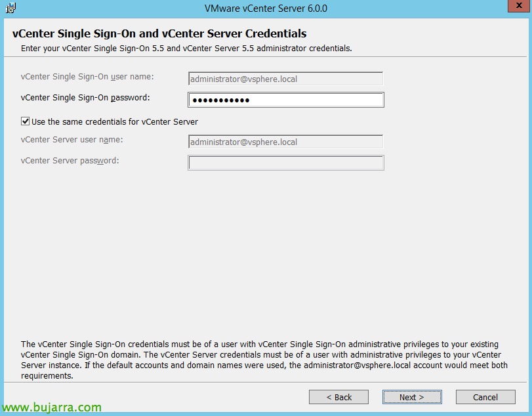This screenshot has width=532, height=416.
Task: Click the 'vCenter Single Sign-On user name:' label
Action: coord(87,77)
